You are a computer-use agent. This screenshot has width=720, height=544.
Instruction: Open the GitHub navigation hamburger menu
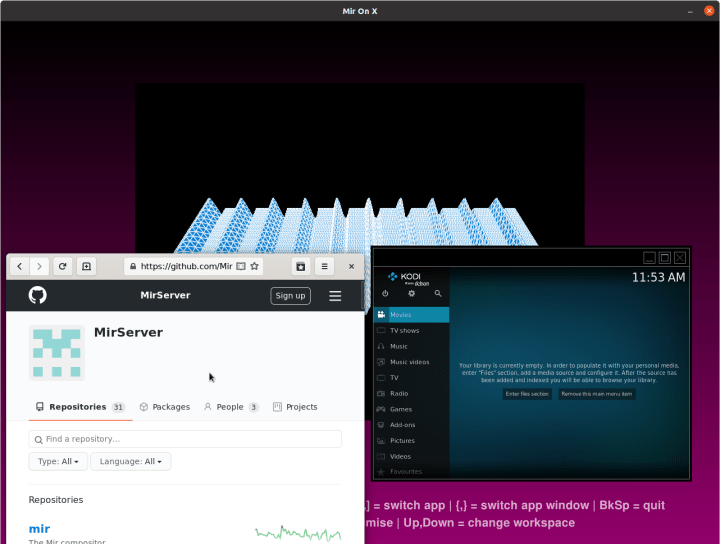[335, 296]
